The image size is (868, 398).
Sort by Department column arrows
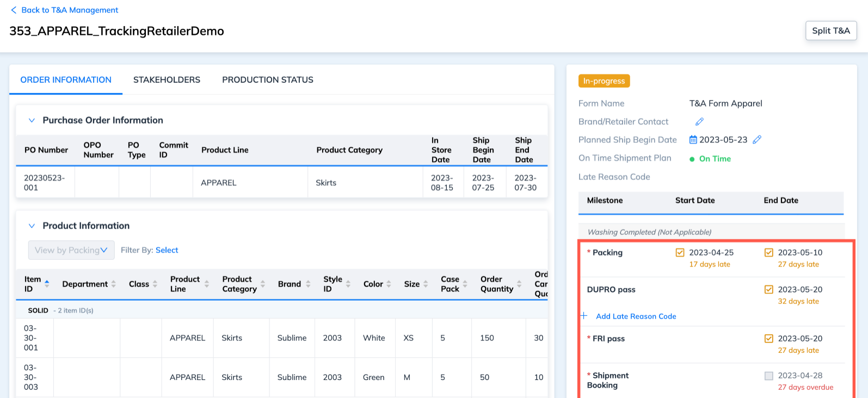(x=113, y=284)
